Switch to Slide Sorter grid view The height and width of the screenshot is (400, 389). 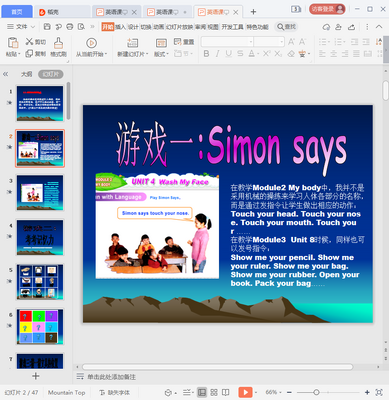pos(214,392)
